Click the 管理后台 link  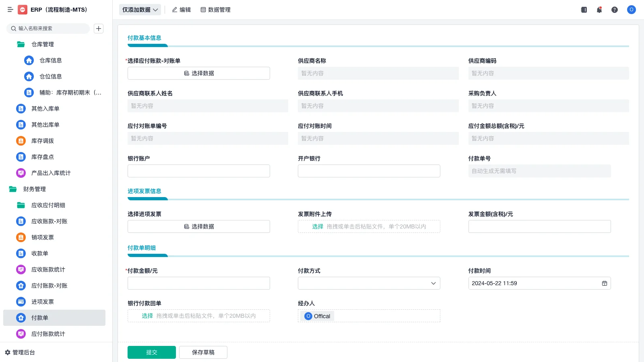click(24, 352)
